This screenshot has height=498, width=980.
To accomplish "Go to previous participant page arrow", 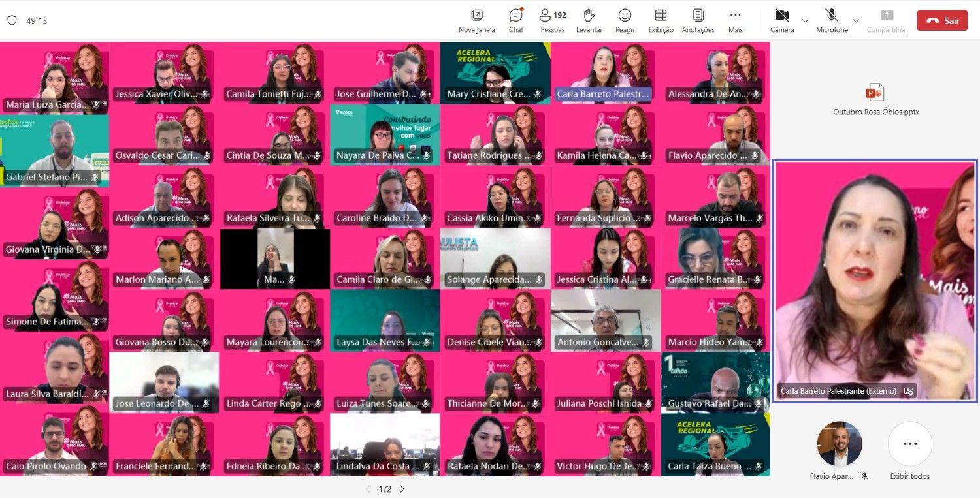I will pyautogui.click(x=368, y=489).
